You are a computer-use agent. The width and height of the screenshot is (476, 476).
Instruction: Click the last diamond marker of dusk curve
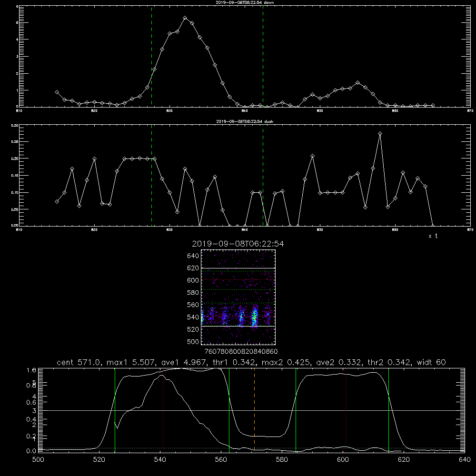click(433, 226)
